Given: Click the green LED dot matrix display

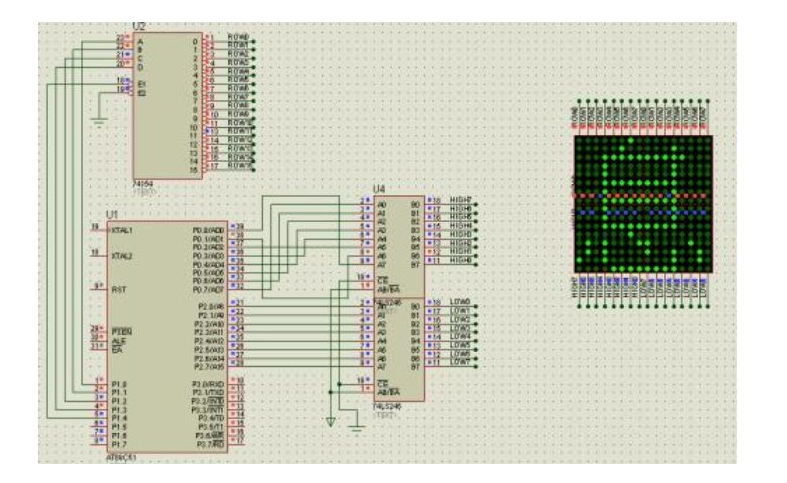Looking at the screenshot, I should pyautogui.click(x=643, y=204).
